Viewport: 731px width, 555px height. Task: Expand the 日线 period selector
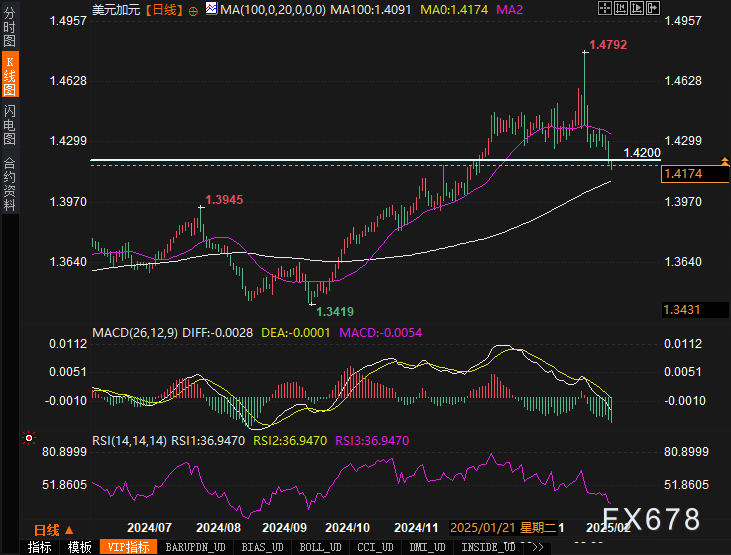54,530
